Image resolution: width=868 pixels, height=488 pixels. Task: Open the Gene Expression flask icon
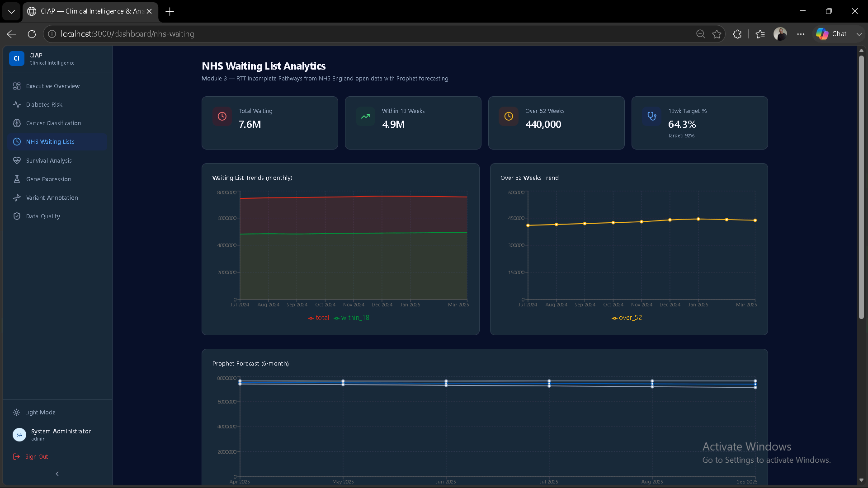pyautogui.click(x=17, y=179)
